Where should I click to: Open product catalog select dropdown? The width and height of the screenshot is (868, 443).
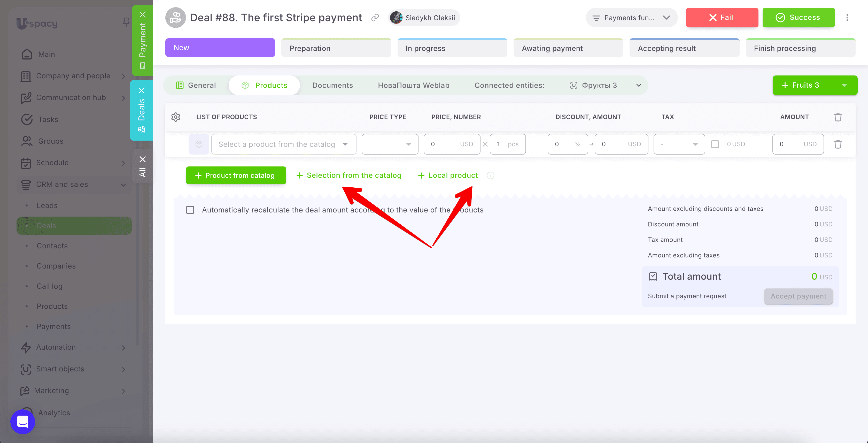[284, 144]
